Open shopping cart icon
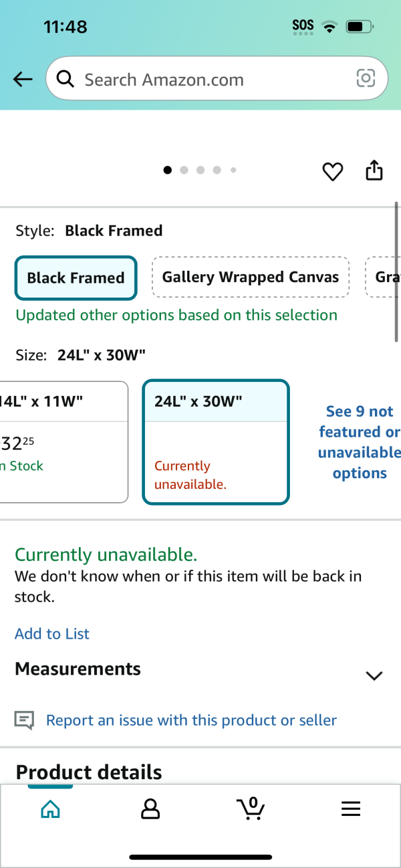 click(x=251, y=808)
